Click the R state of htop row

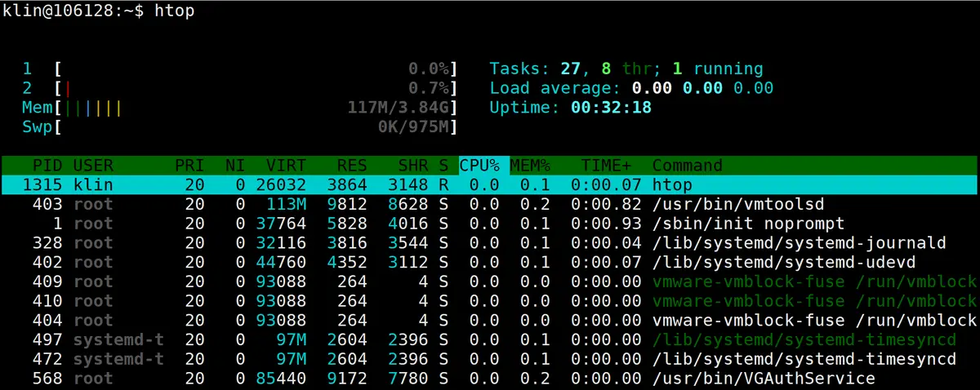[443, 185]
